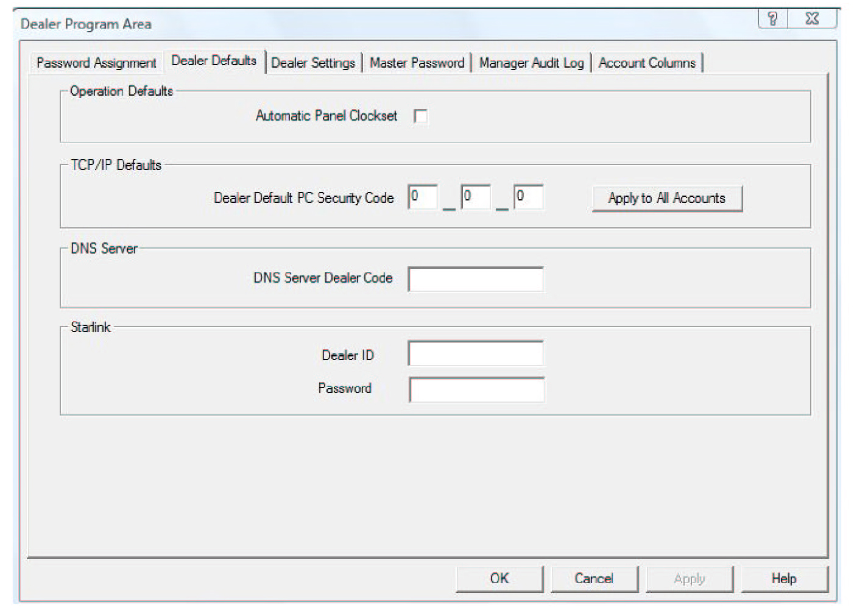Enable the Automatic Panel Clockset checkbox
This screenshot has width=854, height=616.
[x=420, y=116]
